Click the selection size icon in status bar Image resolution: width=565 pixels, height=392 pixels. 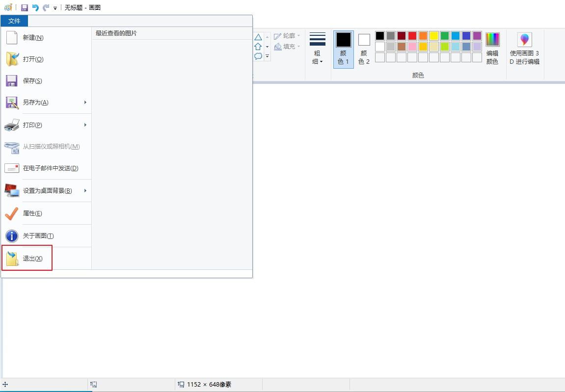[94, 385]
